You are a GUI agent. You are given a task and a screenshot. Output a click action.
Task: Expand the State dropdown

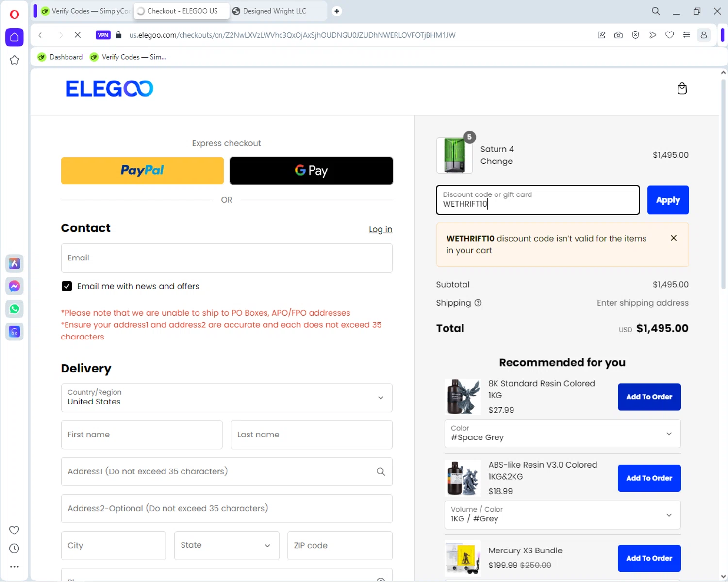point(227,545)
